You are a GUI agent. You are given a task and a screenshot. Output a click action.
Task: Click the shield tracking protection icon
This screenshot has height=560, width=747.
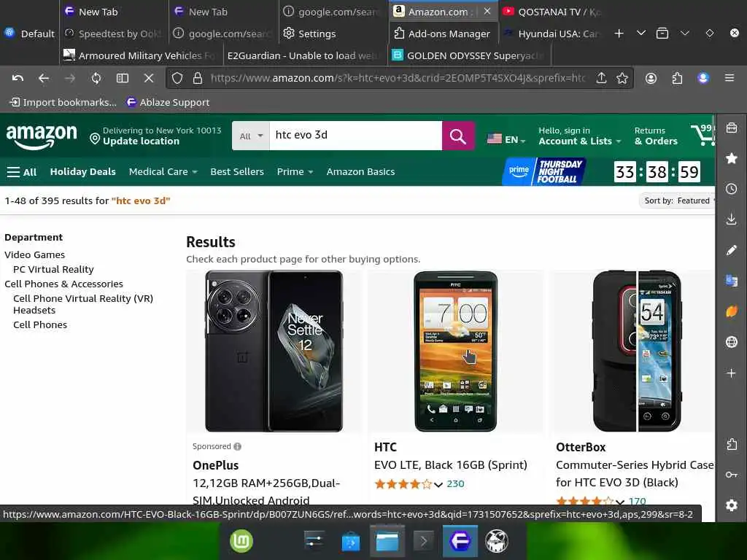click(177, 78)
